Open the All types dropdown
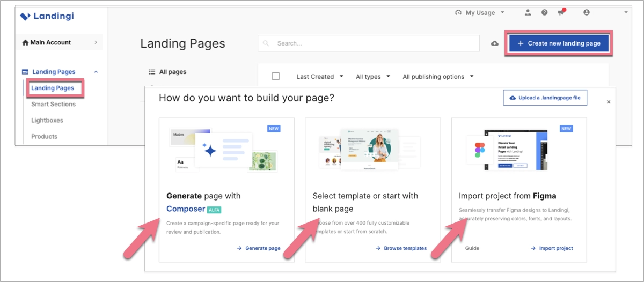 [373, 77]
